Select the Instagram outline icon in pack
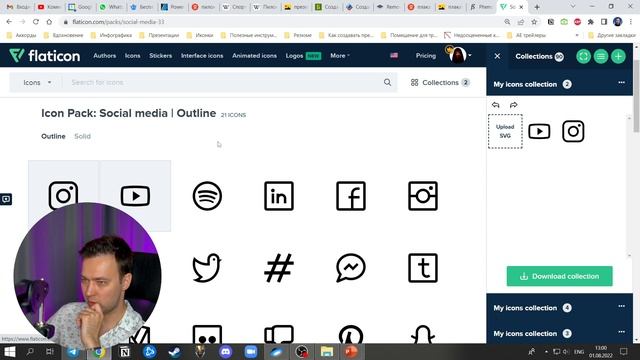 (x=63, y=196)
